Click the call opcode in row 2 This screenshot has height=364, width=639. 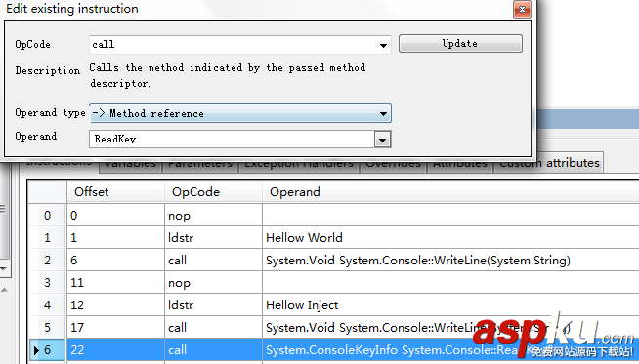click(x=213, y=261)
